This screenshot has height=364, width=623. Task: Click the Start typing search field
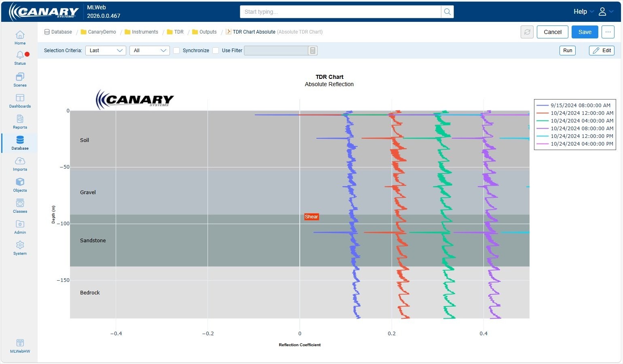(341, 12)
